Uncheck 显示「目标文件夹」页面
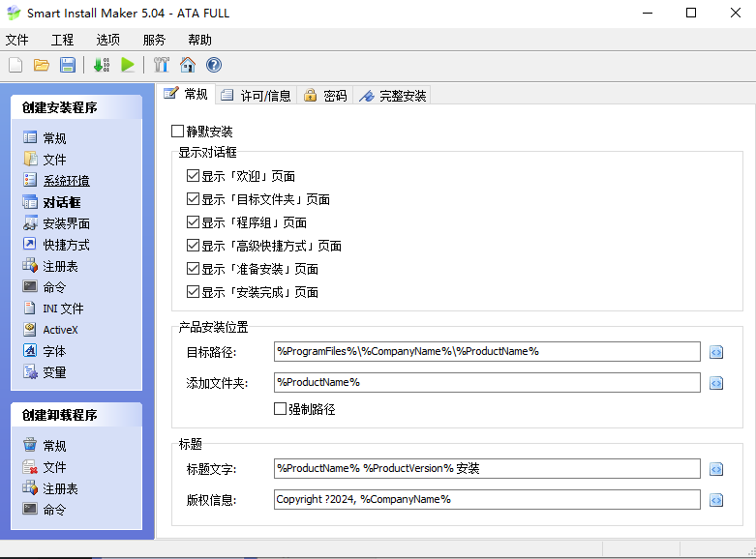 pyautogui.click(x=193, y=199)
